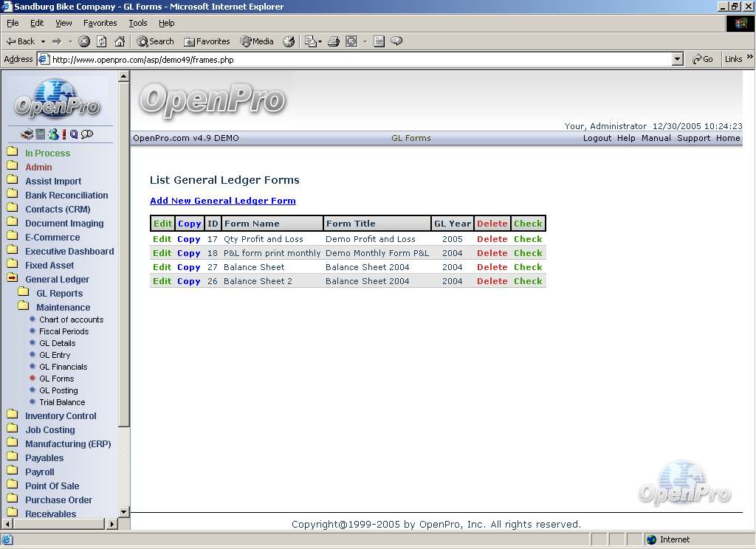Click the browser Home icon in the toolbar
This screenshot has width=756, height=549.
coord(120,41)
